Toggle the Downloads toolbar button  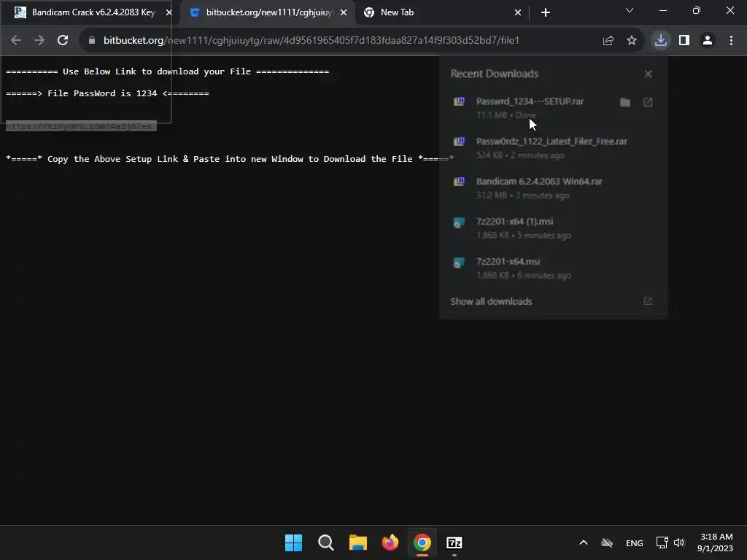point(661,41)
